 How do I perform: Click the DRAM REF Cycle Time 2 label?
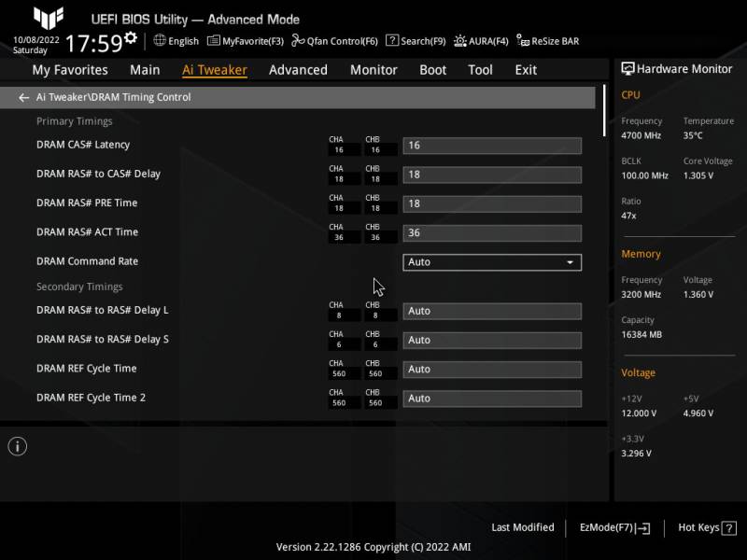(91, 398)
